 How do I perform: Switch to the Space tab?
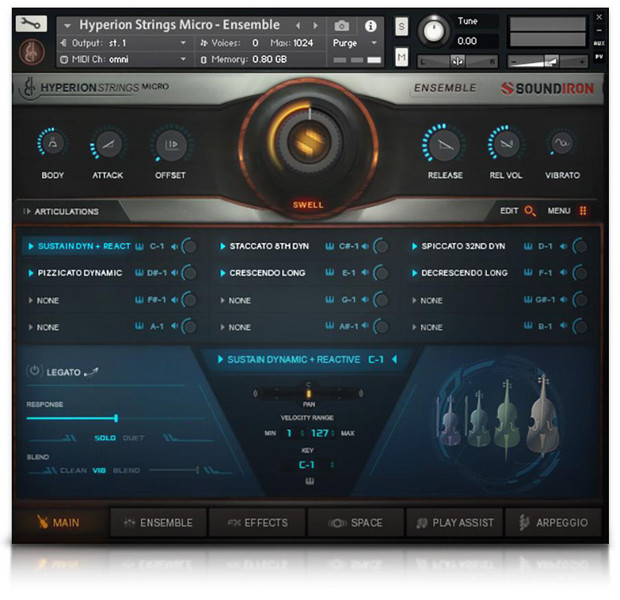click(x=355, y=522)
